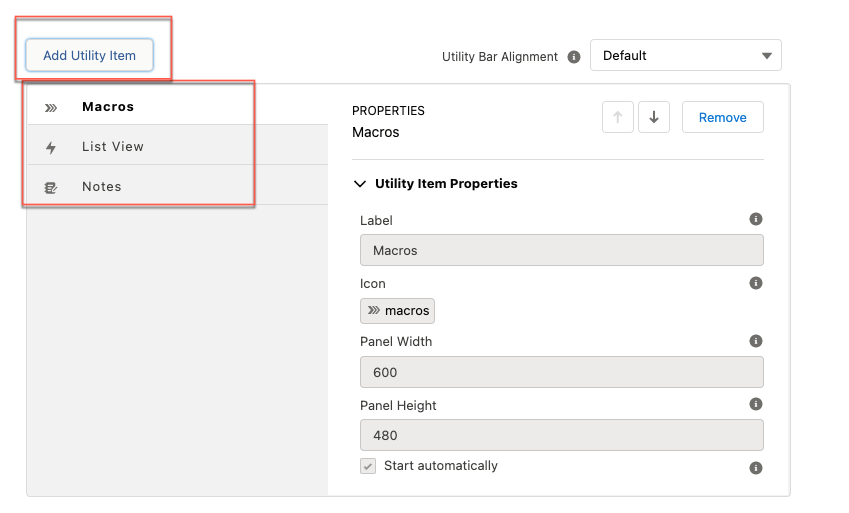The image size is (849, 513).
Task: Collapse the Utility Item Properties section
Action: [360, 184]
